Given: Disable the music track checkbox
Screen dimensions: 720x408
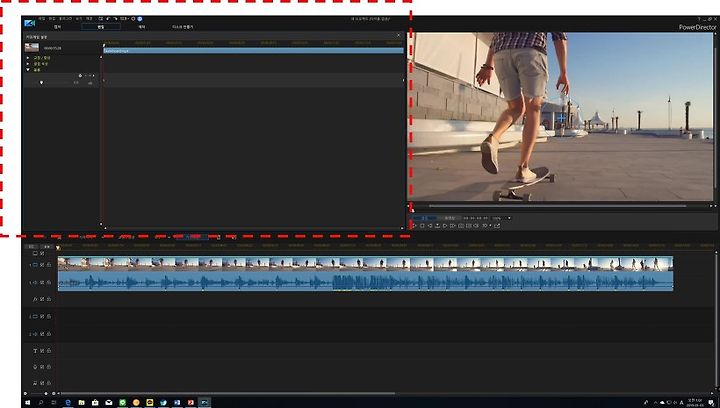Looking at the screenshot, I should (42, 383).
